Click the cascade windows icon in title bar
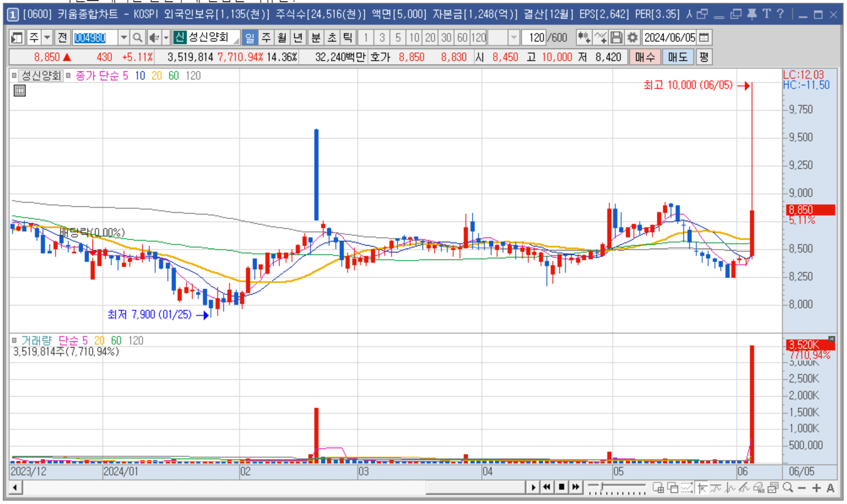Screen dimensions: 847x504 736,14
